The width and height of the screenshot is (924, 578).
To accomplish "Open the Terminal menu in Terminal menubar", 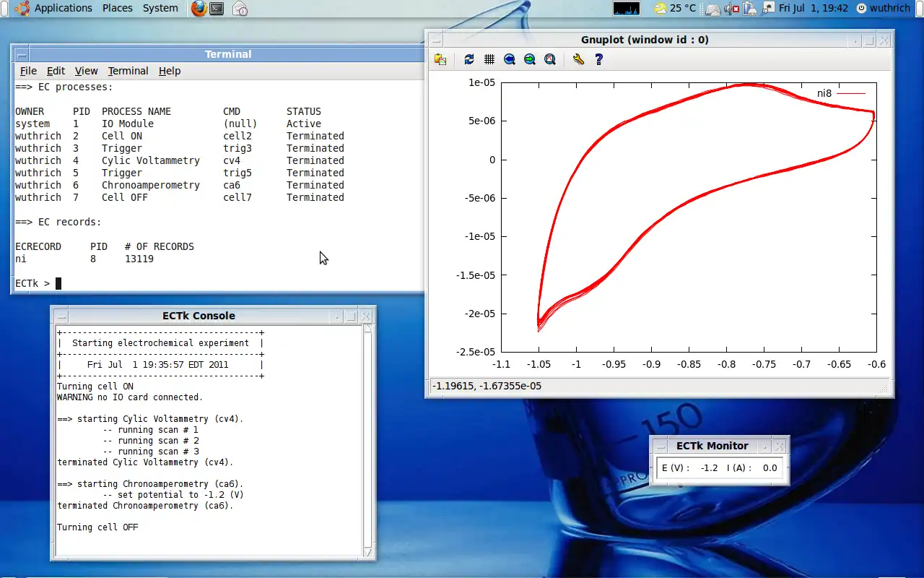I will (x=128, y=71).
